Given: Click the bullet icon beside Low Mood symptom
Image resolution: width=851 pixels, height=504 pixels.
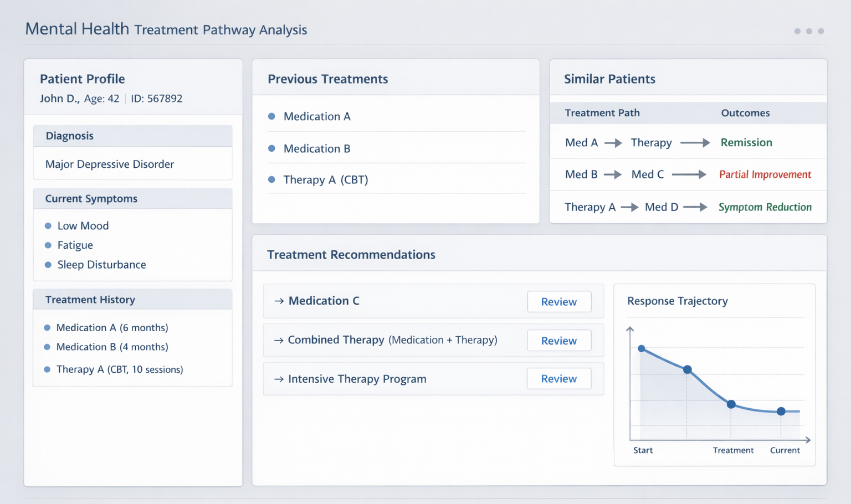Looking at the screenshot, I should [49, 225].
